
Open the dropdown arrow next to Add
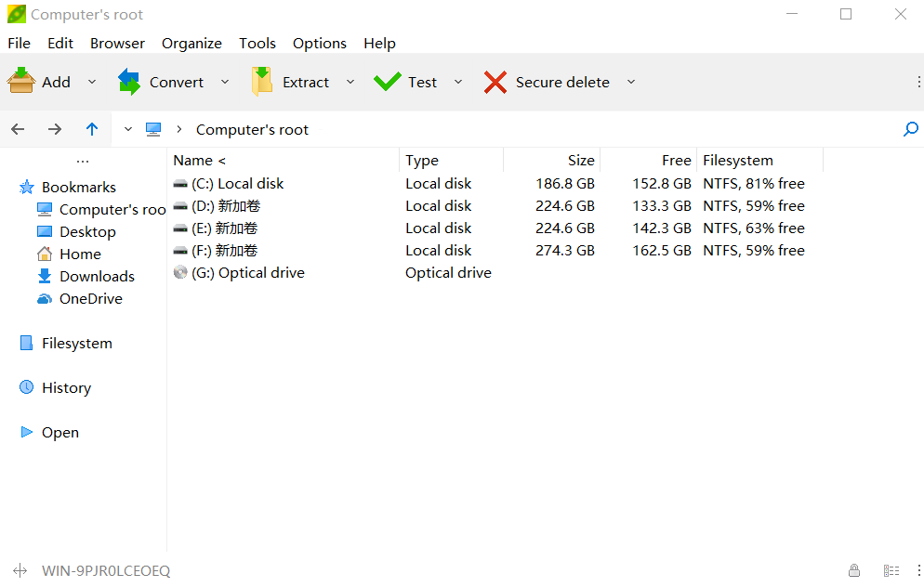[92, 82]
